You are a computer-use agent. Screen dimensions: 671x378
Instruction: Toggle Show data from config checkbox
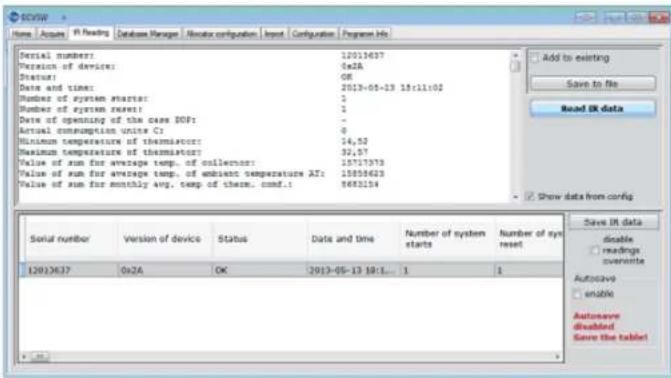(530, 196)
